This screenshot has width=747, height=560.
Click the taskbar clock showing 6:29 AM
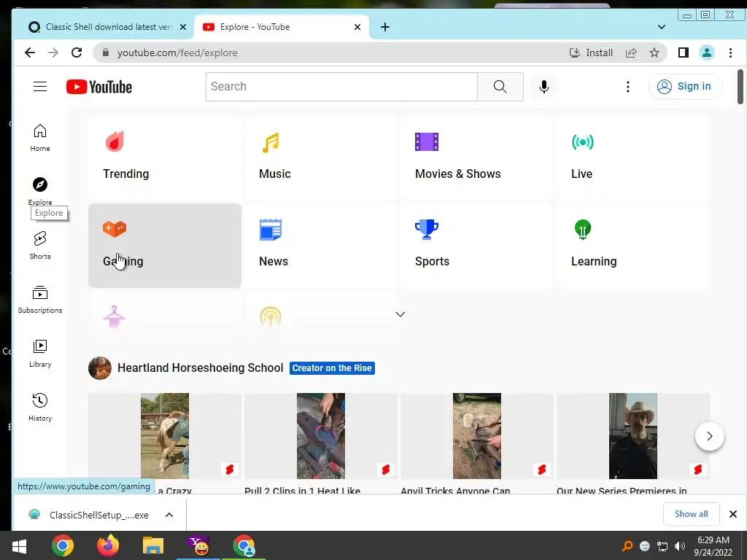click(713, 545)
